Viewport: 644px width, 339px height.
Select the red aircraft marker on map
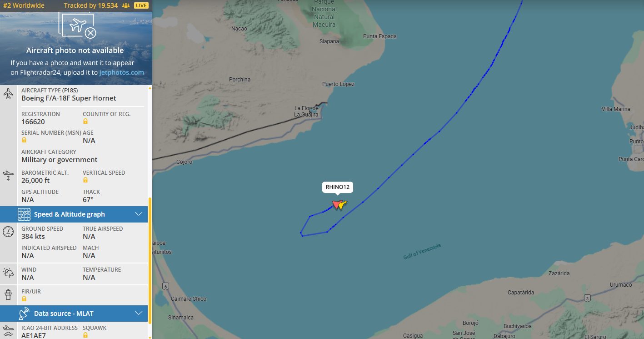(x=336, y=204)
